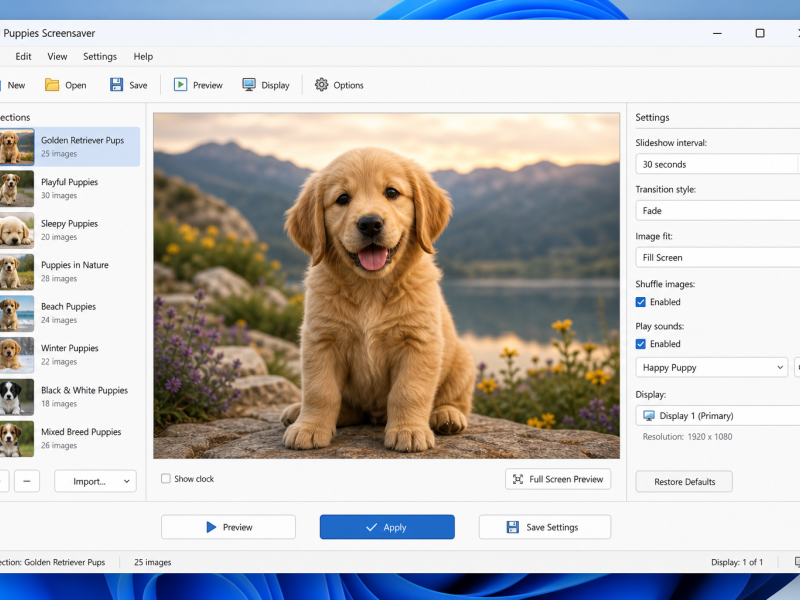This screenshot has width=800, height=600.
Task: Minimize the Puppies Screensaver window
Action: 717,33
